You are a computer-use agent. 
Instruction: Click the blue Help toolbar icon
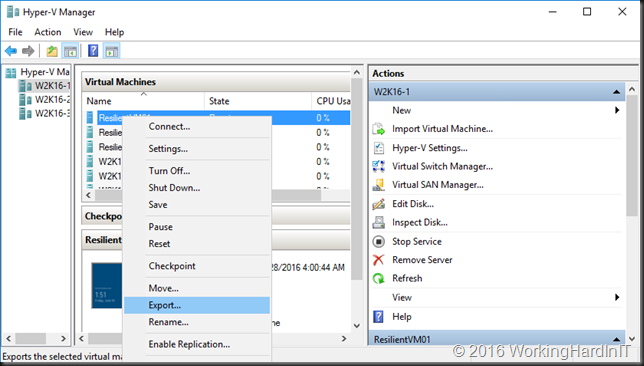[93, 51]
